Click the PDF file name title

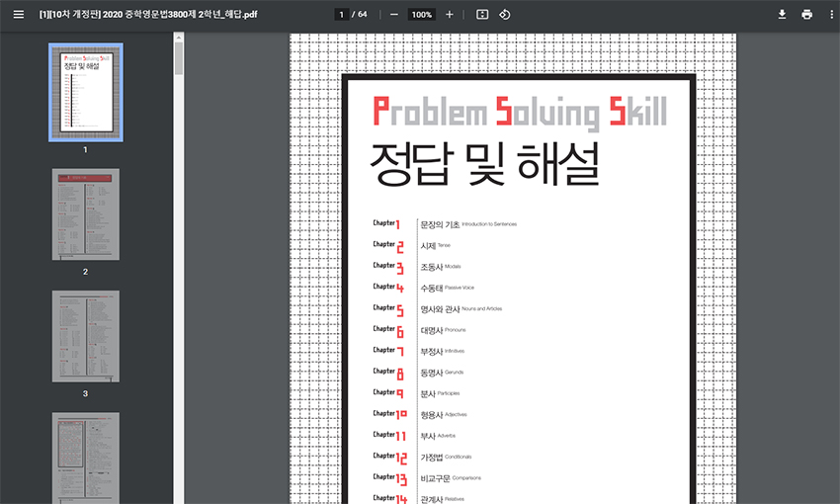148,15
